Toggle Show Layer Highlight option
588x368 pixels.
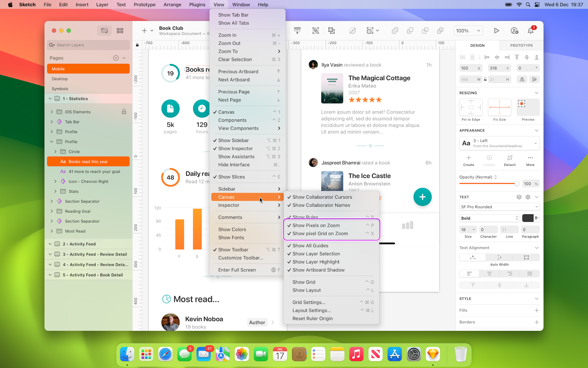[331, 262]
